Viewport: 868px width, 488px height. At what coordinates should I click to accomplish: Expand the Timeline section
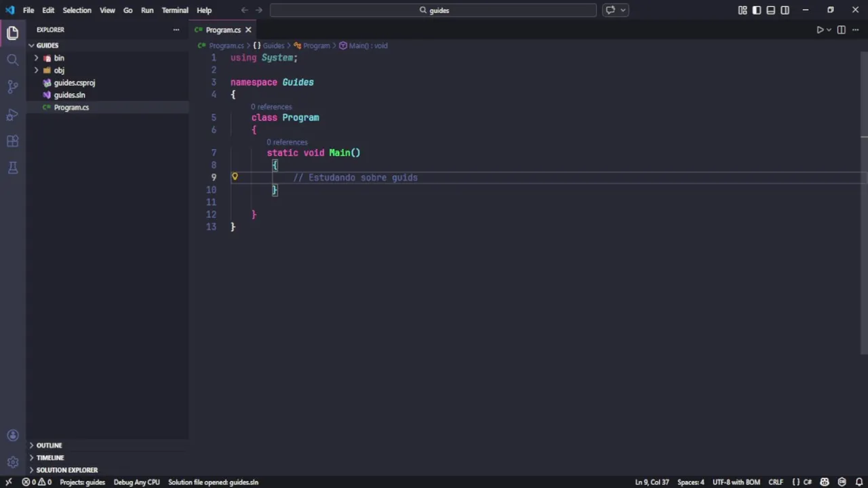50,457
